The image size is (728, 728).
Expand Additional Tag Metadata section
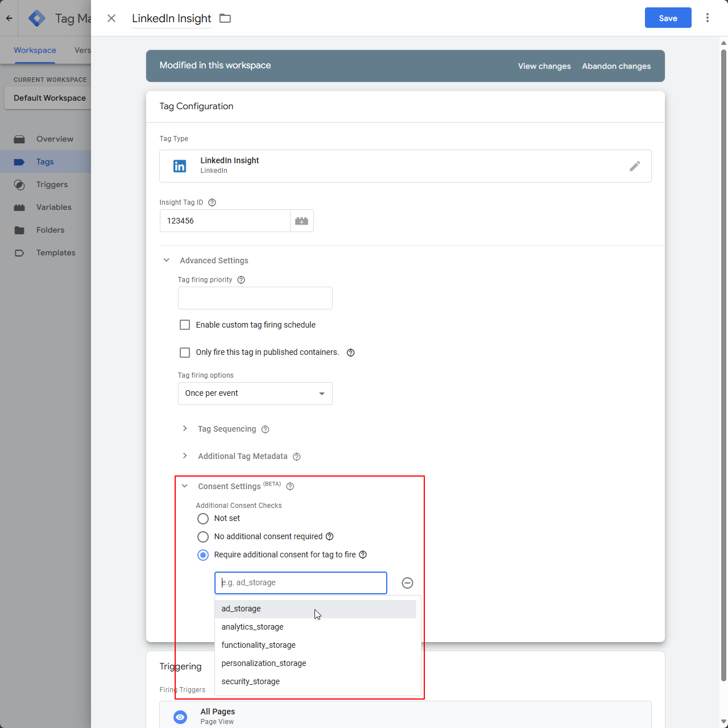pos(185,456)
